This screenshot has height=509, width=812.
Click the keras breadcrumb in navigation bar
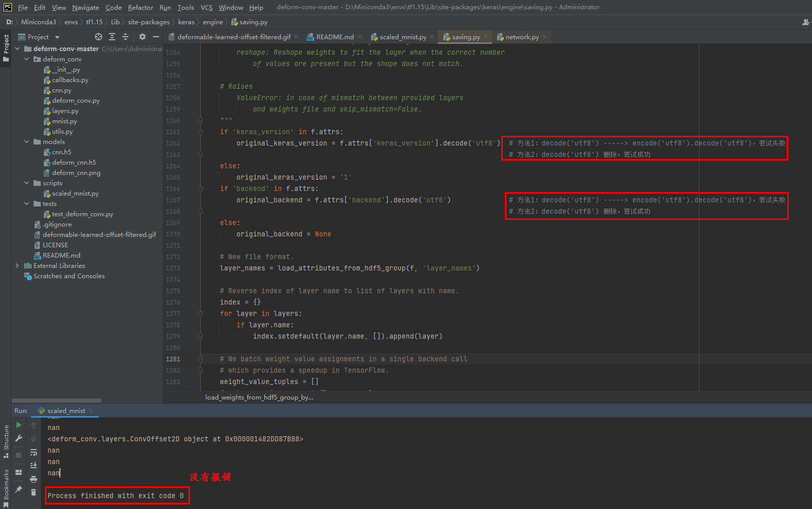[186, 22]
